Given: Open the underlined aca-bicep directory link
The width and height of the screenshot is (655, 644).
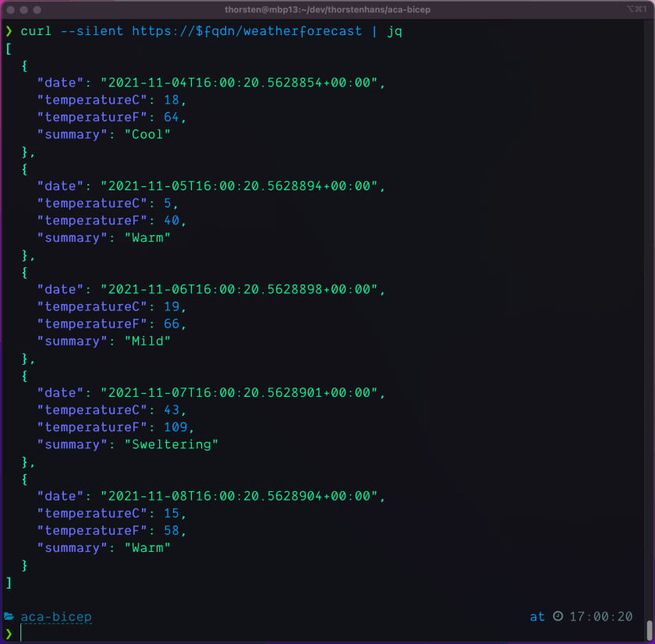Looking at the screenshot, I should pos(55,616).
